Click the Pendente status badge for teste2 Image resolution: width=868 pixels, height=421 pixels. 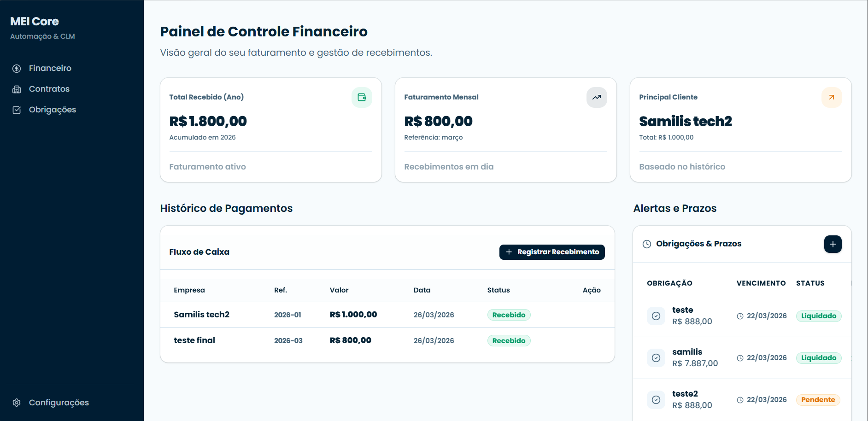818,400
